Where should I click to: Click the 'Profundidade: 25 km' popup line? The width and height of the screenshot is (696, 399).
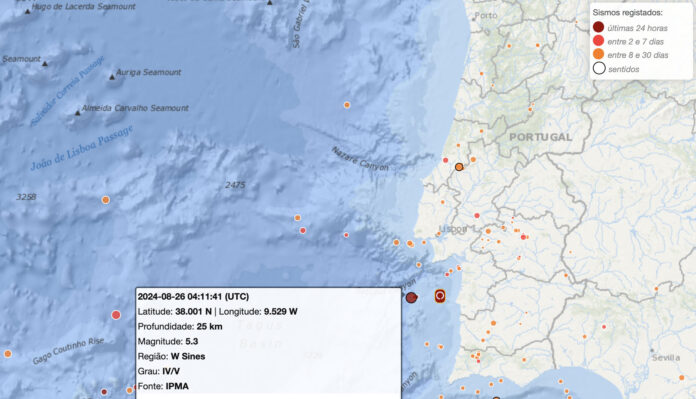(x=180, y=327)
